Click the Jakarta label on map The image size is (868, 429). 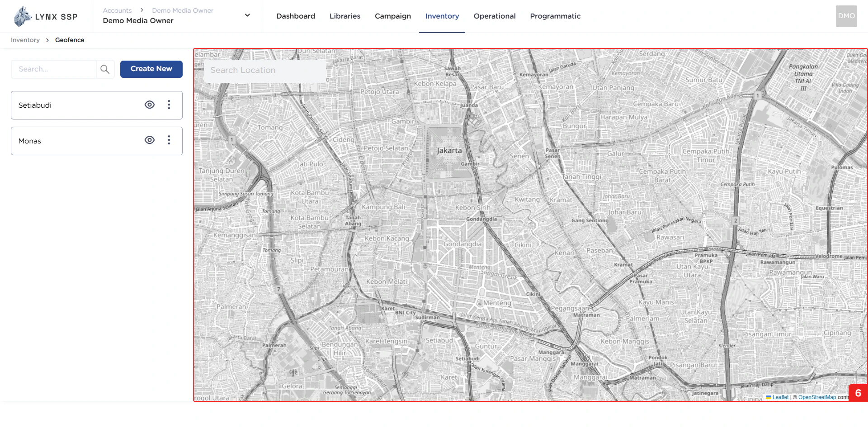click(x=449, y=151)
